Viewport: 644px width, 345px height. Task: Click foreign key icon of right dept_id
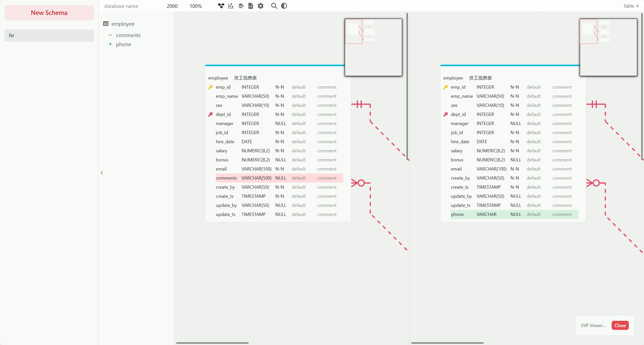point(445,114)
